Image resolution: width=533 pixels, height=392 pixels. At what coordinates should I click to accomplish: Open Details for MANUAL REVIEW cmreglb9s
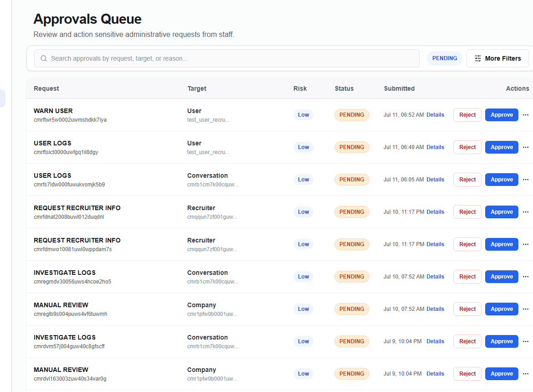click(x=435, y=309)
